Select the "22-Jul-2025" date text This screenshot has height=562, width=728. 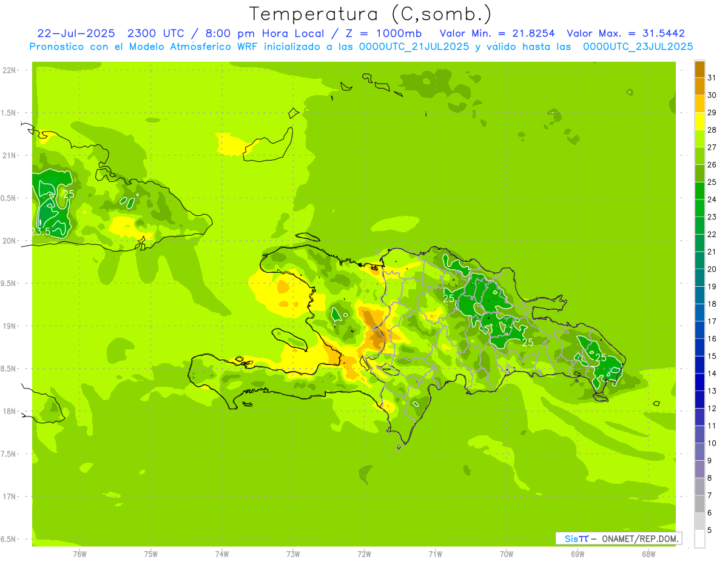(76, 33)
